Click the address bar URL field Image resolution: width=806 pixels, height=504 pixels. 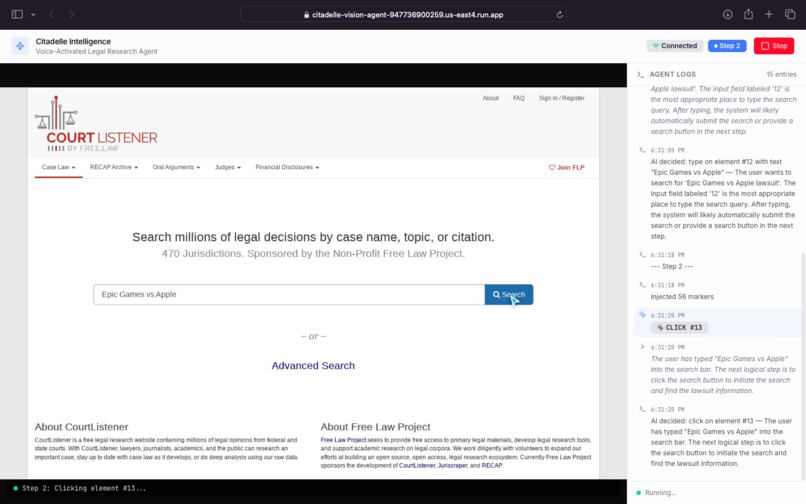click(x=404, y=14)
